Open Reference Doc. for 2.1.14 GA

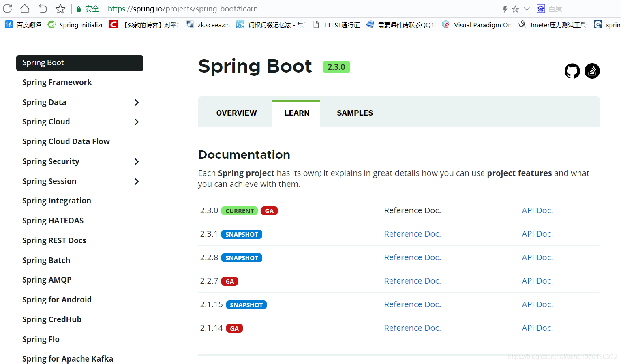[x=413, y=328]
